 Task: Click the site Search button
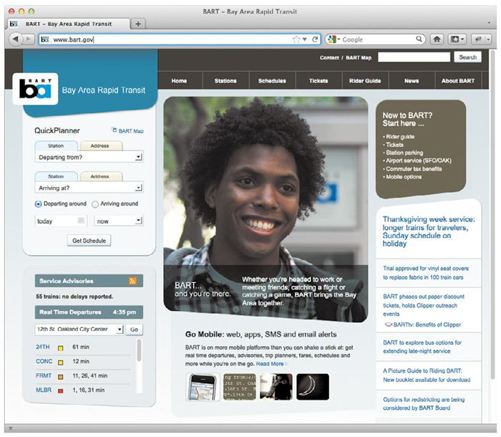468,57
